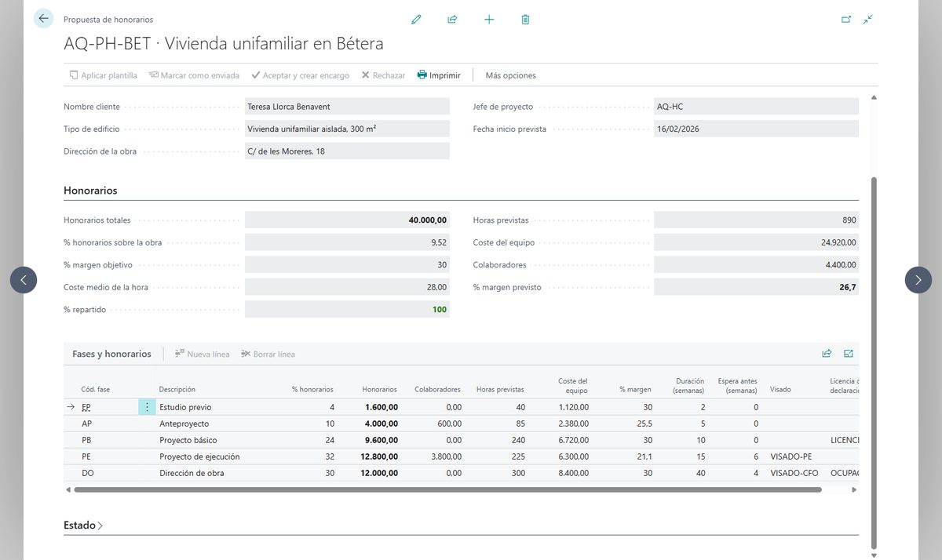Click the VISADO-PE cell
942x560 pixels.
(x=790, y=456)
